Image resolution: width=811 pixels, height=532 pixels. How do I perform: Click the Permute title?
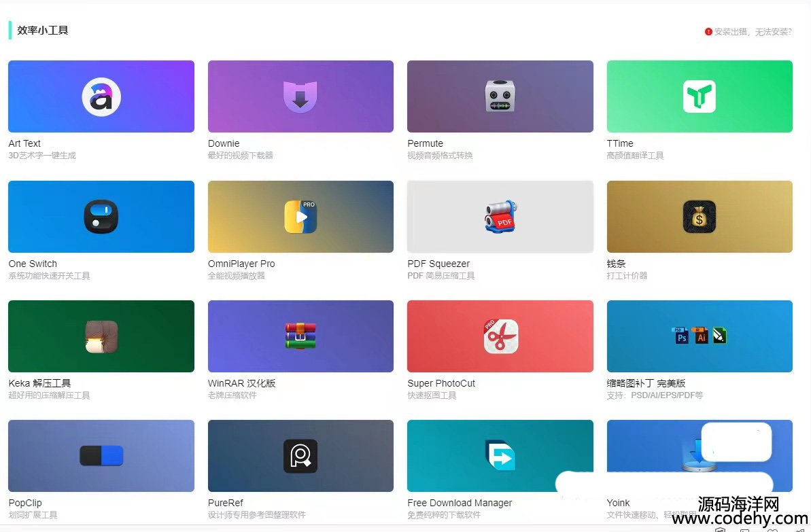click(x=425, y=143)
